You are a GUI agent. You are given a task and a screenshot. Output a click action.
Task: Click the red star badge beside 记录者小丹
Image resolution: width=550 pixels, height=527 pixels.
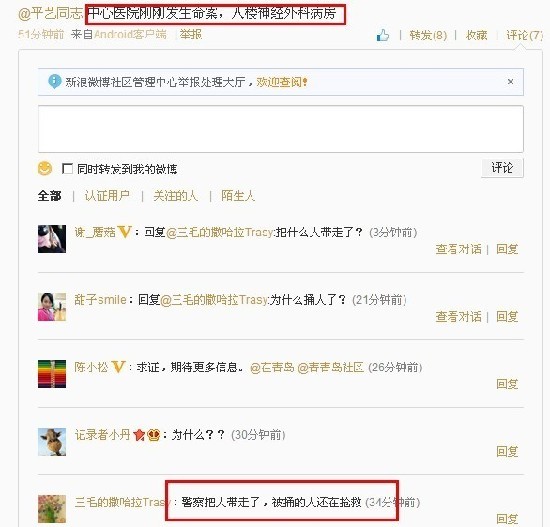click(139, 435)
